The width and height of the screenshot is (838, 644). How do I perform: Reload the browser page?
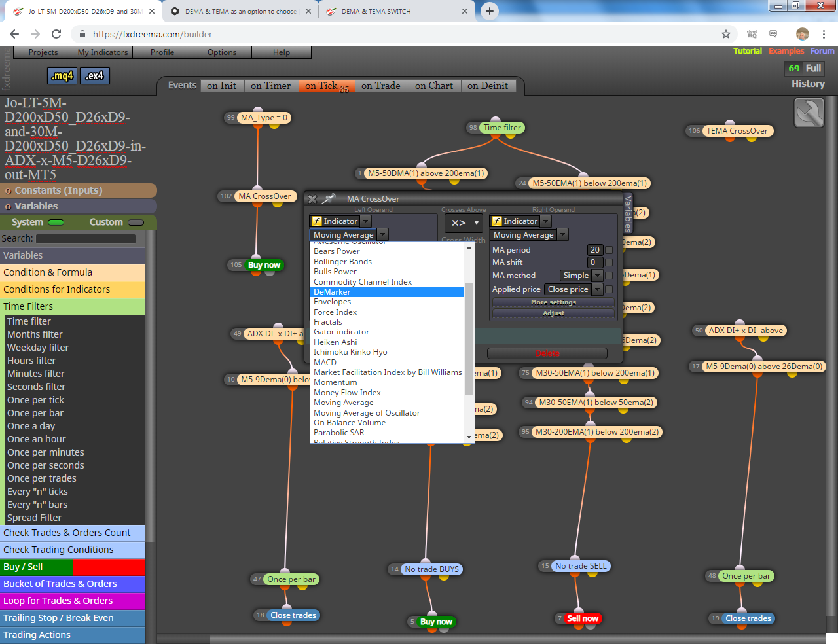tap(56, 34)
